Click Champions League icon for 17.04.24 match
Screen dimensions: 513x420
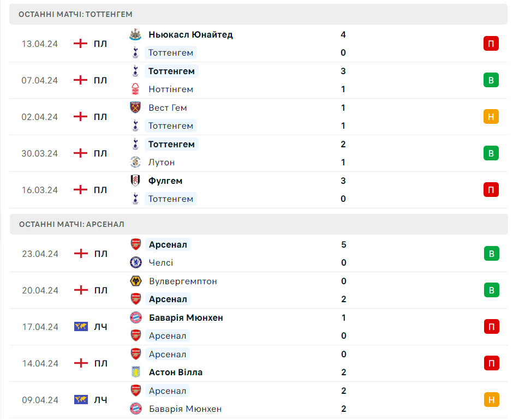click(x=81, y=327)
